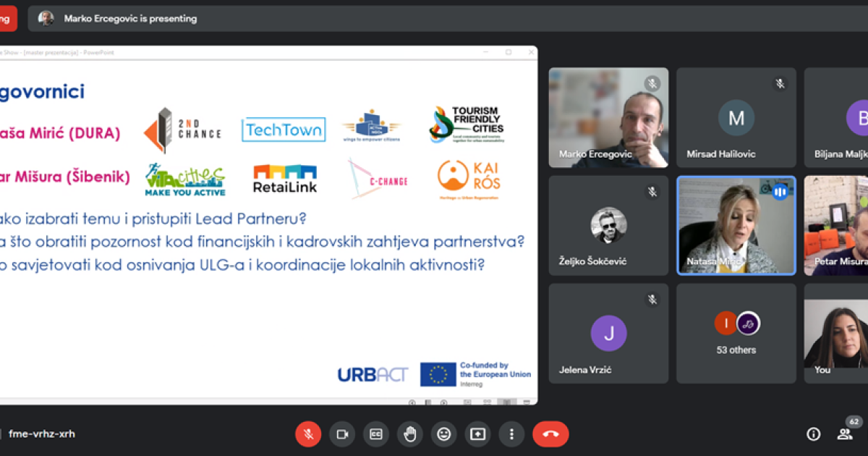Click the speaking audio indicator on Natasa's tile
868x456 pixels.
click(780, 192)
